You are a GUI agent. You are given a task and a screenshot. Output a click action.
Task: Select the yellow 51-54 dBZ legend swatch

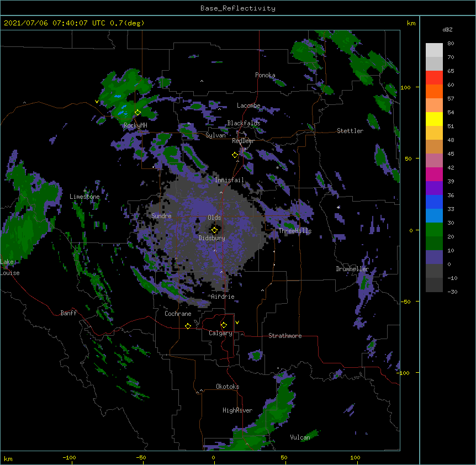[434, 119]
